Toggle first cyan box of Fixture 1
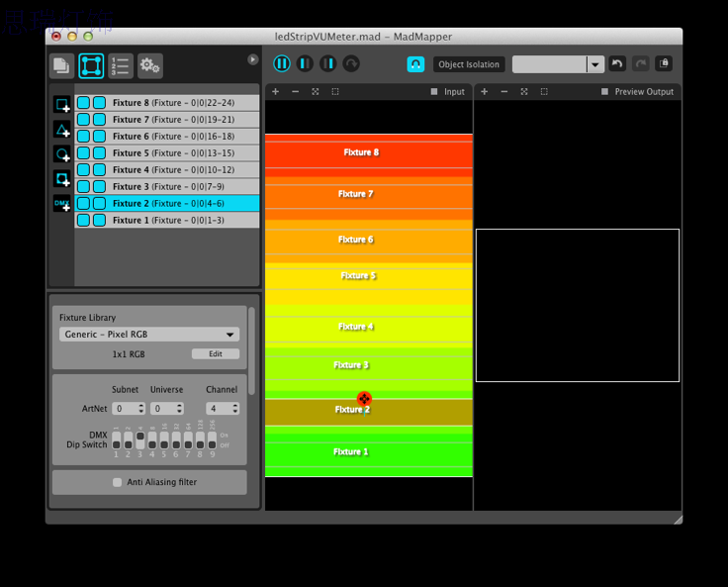Image resolution: width=728 pixels, height=587 pixels. coord(83,221)
